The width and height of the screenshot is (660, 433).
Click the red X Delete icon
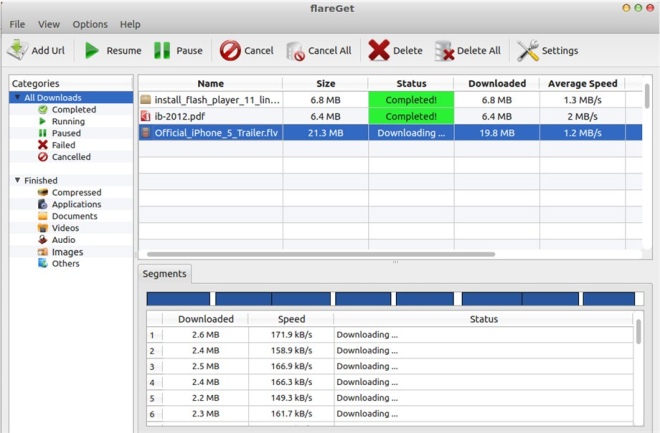coord(378,50)
